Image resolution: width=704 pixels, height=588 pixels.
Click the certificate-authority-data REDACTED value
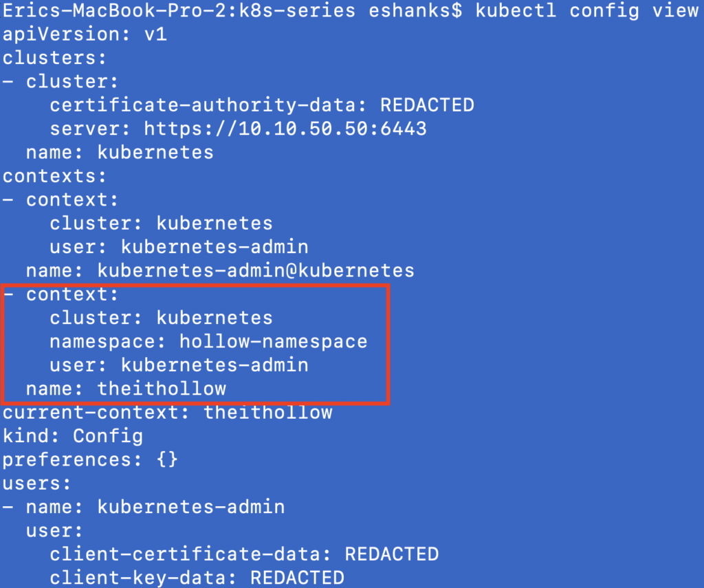point(427,105)
